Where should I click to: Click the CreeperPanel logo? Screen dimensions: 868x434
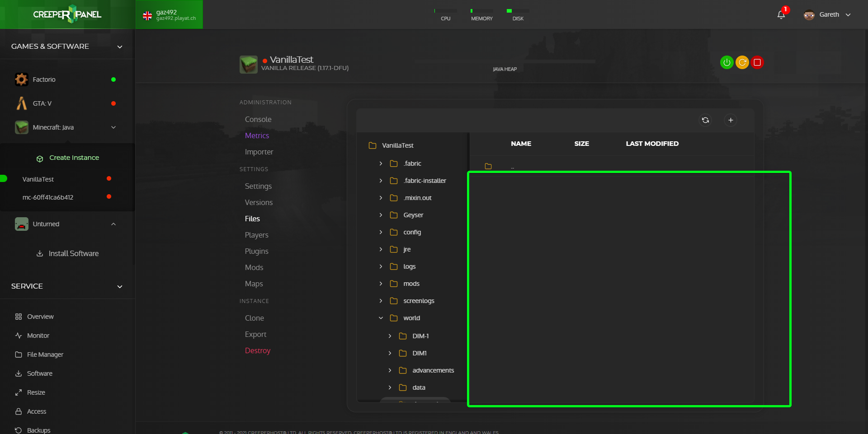pos(67,14)
